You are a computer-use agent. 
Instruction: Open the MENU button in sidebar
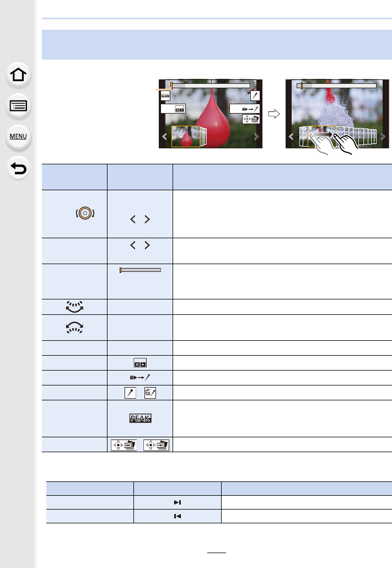click(18, 137)
